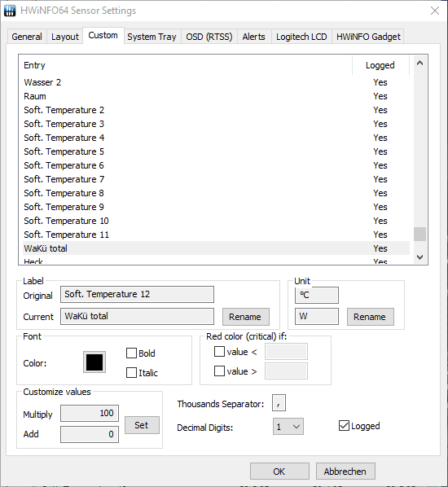
Task: Select the HWiNFO Gadget tab
Action: [x=368, y=37]
